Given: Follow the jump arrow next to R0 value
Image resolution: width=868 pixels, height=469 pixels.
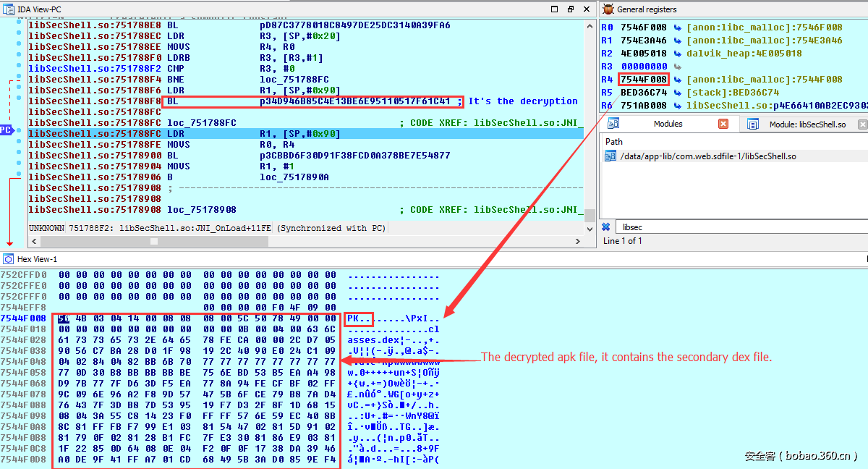Looking at the screenshot, I should 676,27.
